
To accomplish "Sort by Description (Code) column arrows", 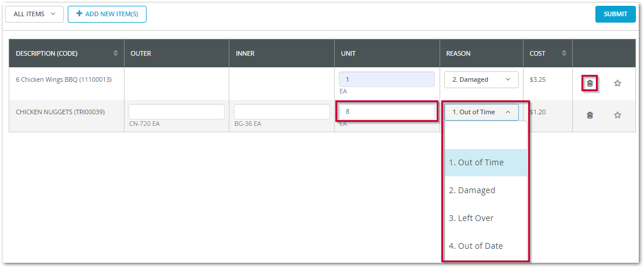I will pos(115,53).
